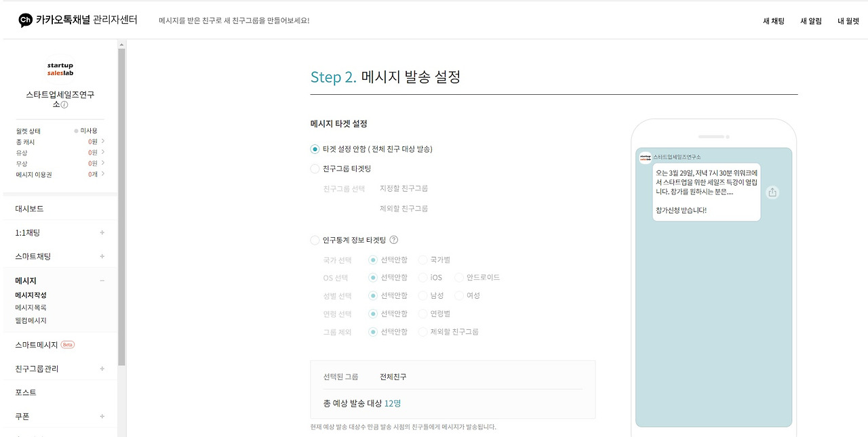Select iOS for OS targeting

pos(422,277)
